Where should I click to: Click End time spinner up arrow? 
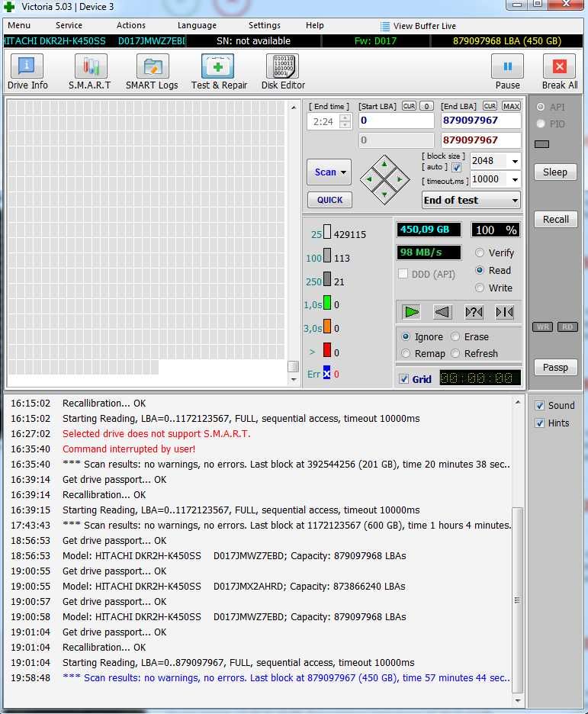click(x=346, y=118)
